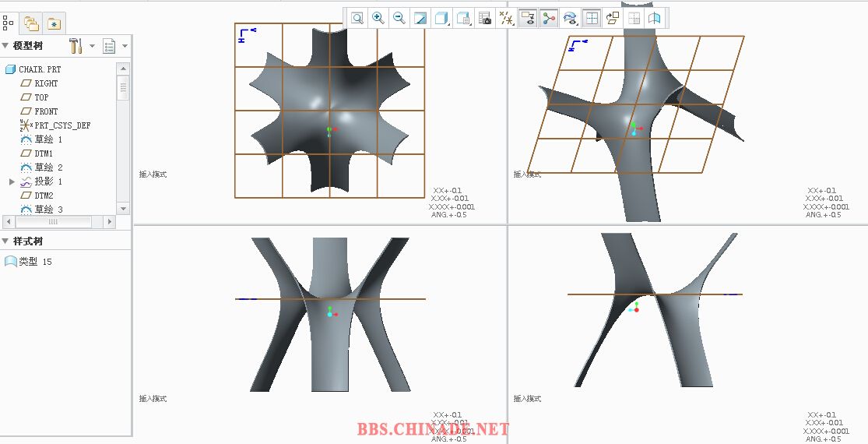Screen dimensions: 868x444
Task: Collapse the 模型树 panel section
Action: pos(6,46)
